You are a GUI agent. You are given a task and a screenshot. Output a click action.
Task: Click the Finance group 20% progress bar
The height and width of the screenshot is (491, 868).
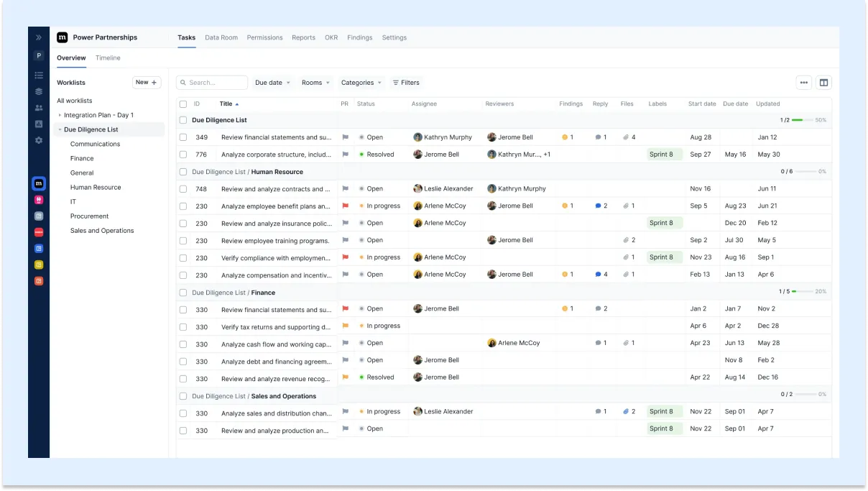tap(802, 292)
